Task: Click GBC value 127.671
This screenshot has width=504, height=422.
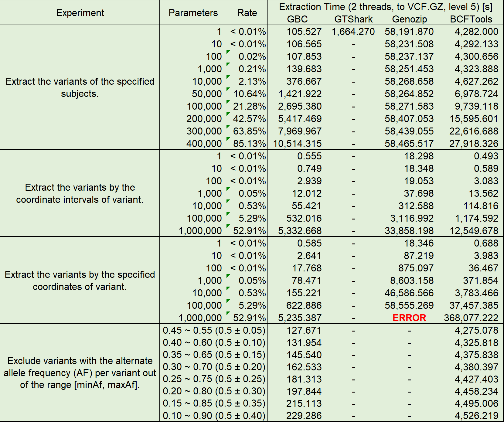Action: coord(304,330)
